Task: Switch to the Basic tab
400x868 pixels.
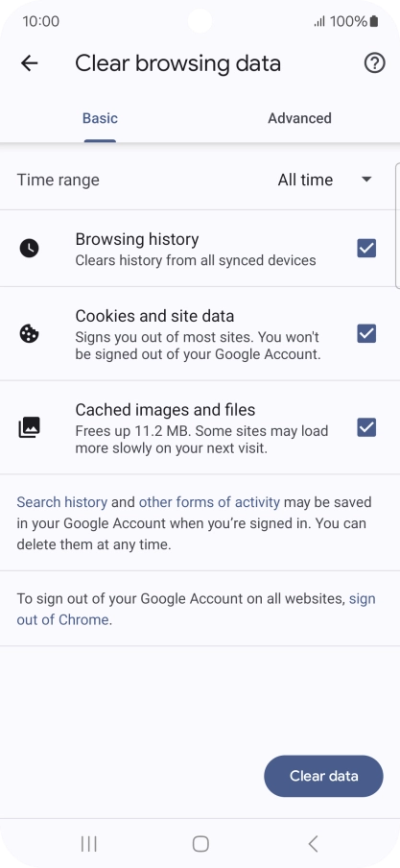Action: [100, 118]
